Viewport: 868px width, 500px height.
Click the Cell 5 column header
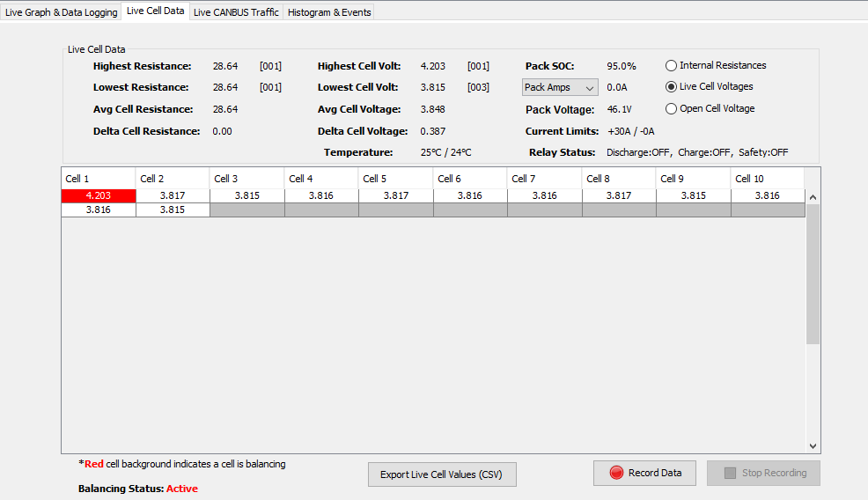[395, 179]
